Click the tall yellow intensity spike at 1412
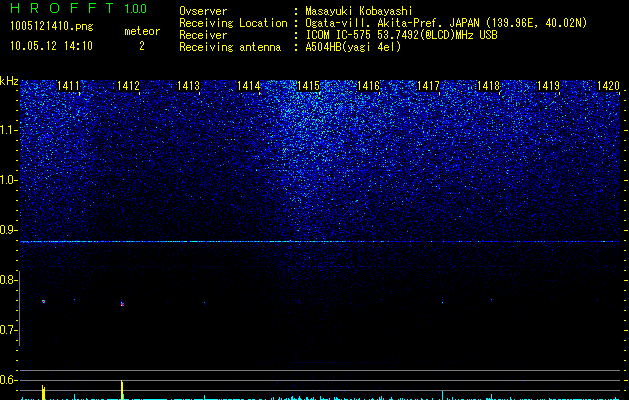Viewport: 629px width, 400px height. pos(122,390)
